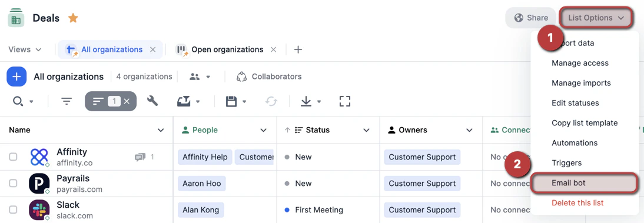
Task: Clear the active sort with the X
Action: point(127,101)
